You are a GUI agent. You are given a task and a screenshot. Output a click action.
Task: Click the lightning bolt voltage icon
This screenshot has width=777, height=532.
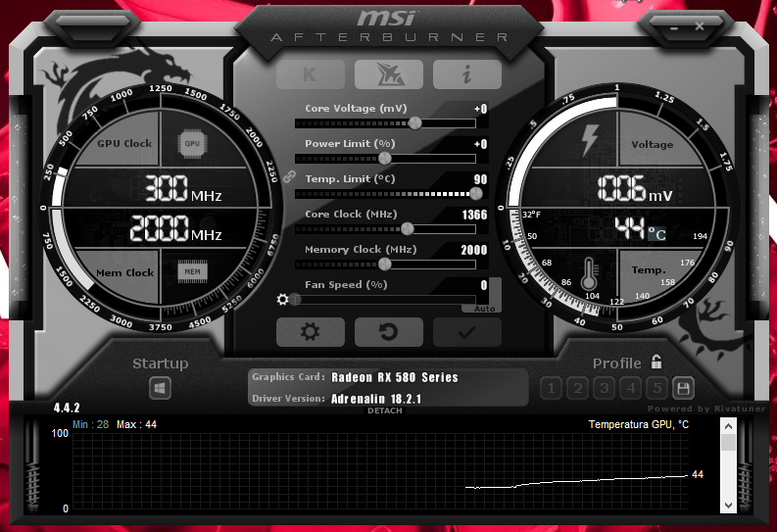pos(590,140)
